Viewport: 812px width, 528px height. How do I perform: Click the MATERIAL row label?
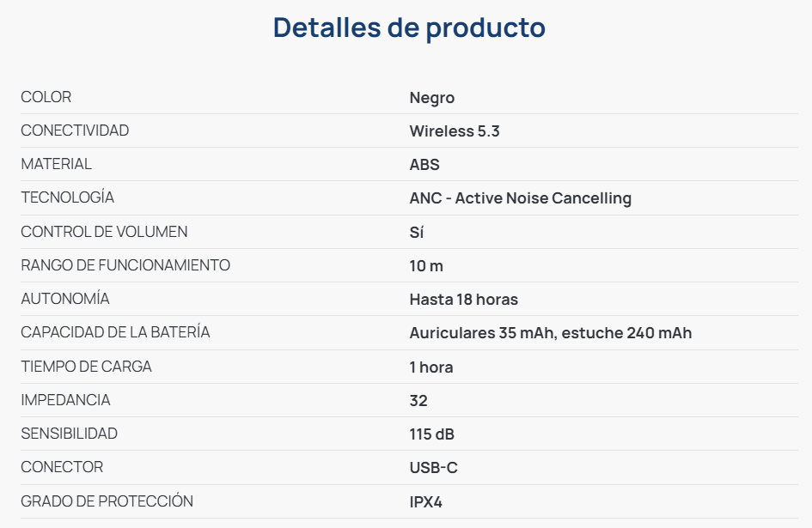[x=57, y=164]
